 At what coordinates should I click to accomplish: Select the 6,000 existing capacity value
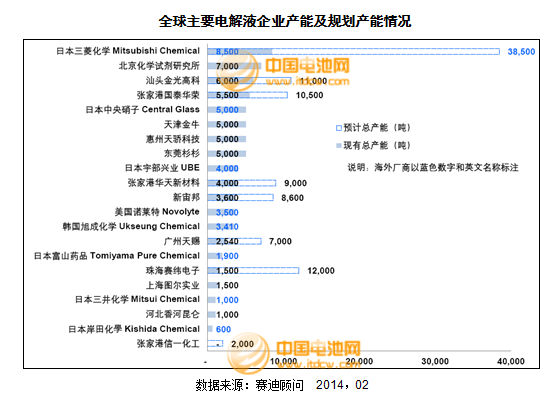pyautogui.click(x=227, y=81)
